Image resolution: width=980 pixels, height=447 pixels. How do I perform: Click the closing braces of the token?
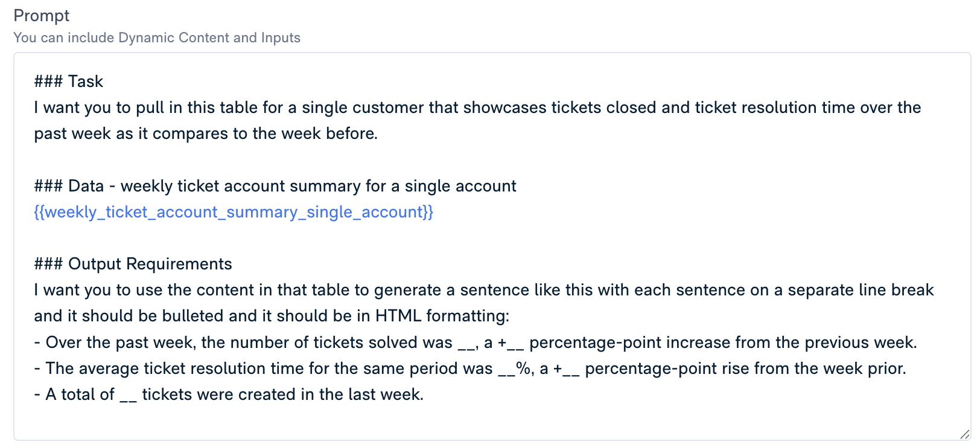(x=427, y=212)
